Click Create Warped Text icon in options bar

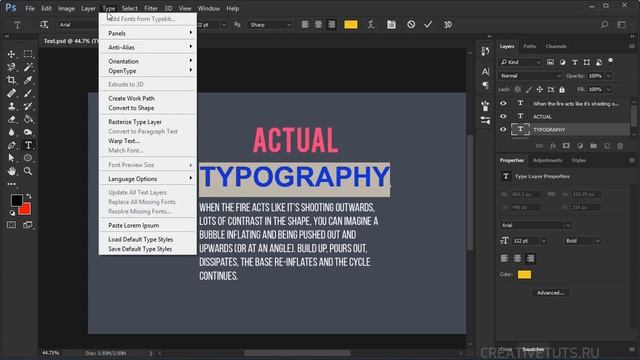click(371, 24)
